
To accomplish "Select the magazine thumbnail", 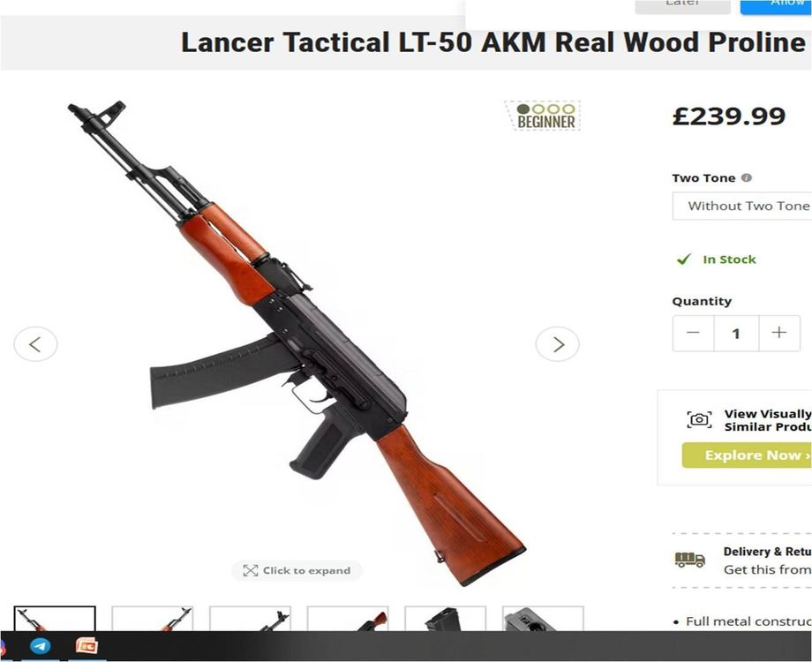I will pos(446,619).
